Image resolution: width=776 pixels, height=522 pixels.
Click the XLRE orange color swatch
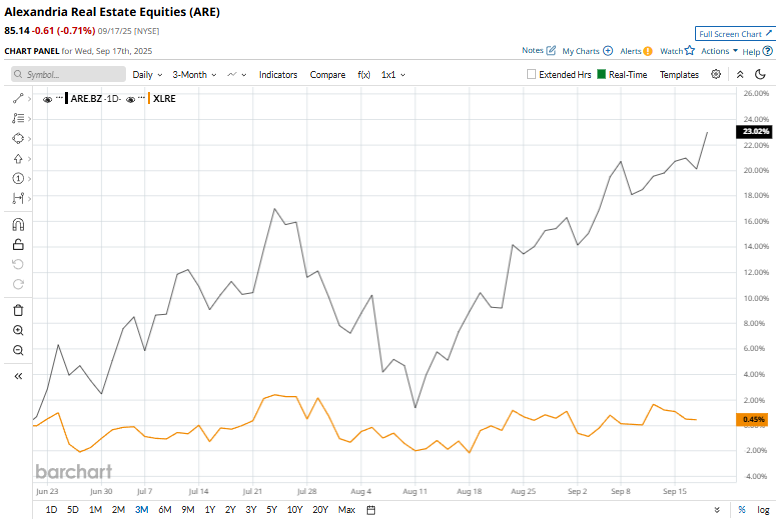click(x=149, y=98)
